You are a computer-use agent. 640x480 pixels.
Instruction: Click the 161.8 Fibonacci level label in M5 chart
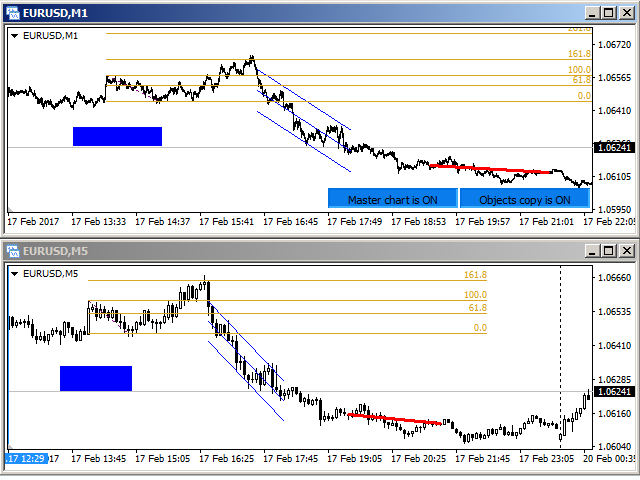(475, 275)
